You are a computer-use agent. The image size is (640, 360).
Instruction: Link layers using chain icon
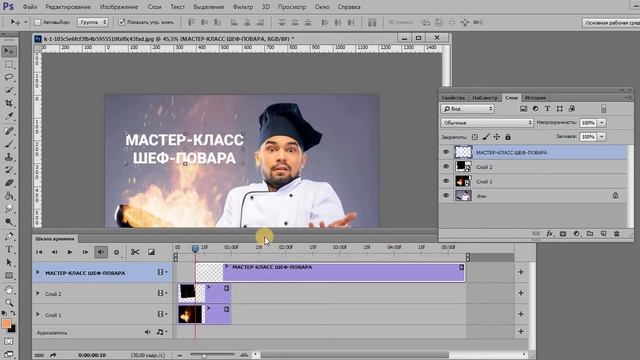536,233
